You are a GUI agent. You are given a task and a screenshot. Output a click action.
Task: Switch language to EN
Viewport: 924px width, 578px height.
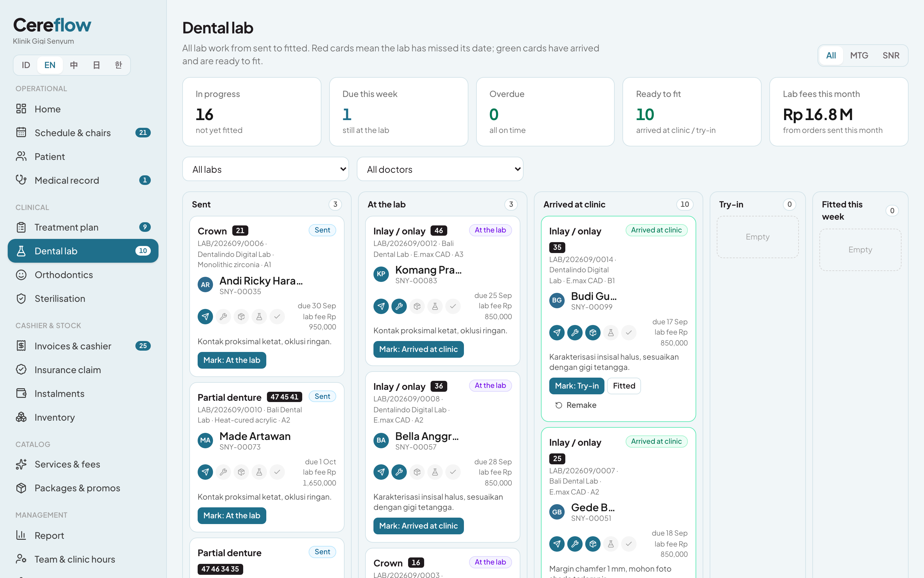50,65
